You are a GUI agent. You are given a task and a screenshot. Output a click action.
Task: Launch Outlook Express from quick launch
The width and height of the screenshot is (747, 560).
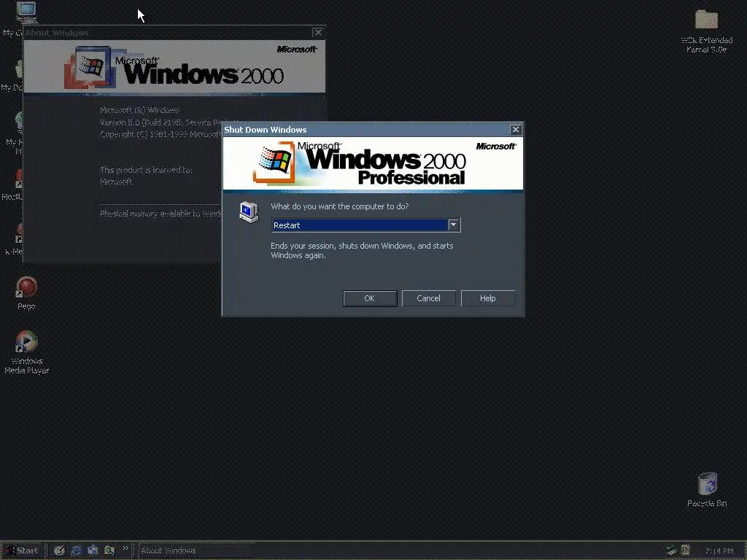pos(93,551)
